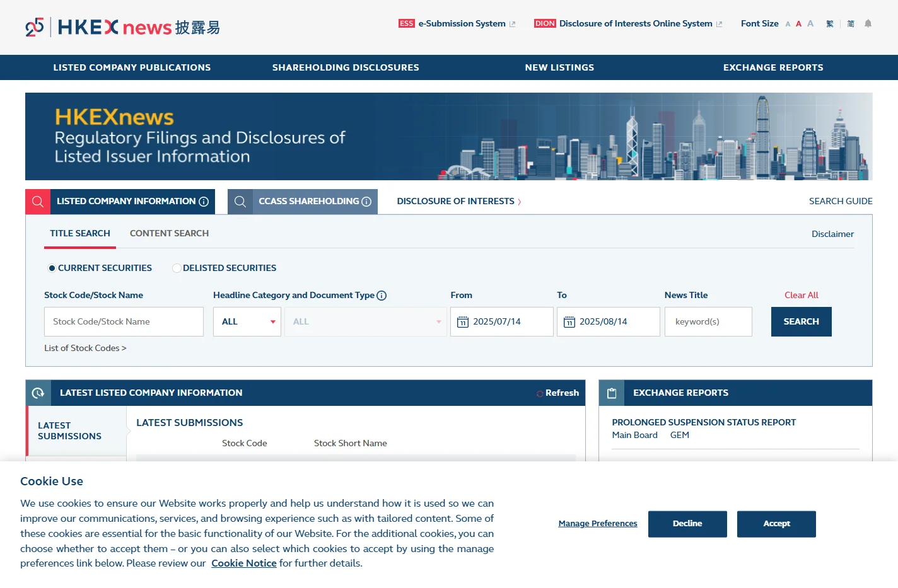
Task: Click the red DION badge icon
Action: (545, 23)
